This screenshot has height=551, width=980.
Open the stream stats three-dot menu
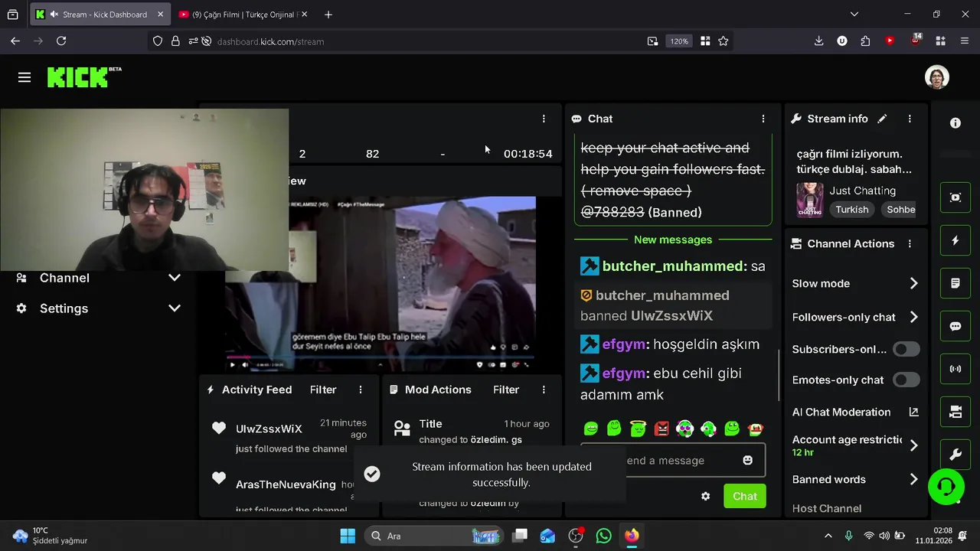point(544,119)
